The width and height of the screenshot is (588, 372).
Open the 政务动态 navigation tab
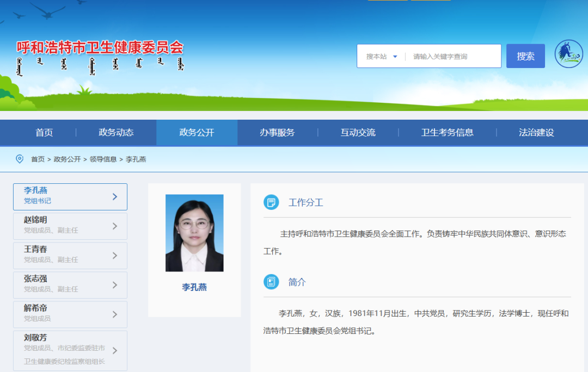point(117,132)
